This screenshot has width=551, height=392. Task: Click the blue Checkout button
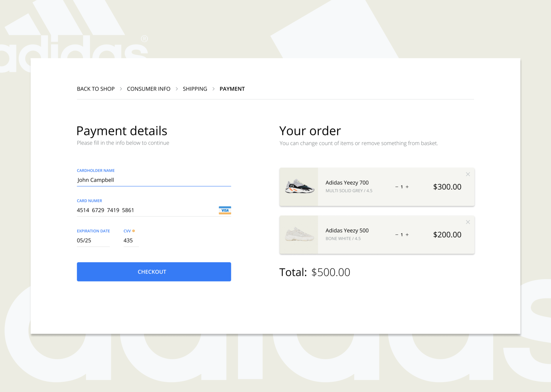point(154,272)
